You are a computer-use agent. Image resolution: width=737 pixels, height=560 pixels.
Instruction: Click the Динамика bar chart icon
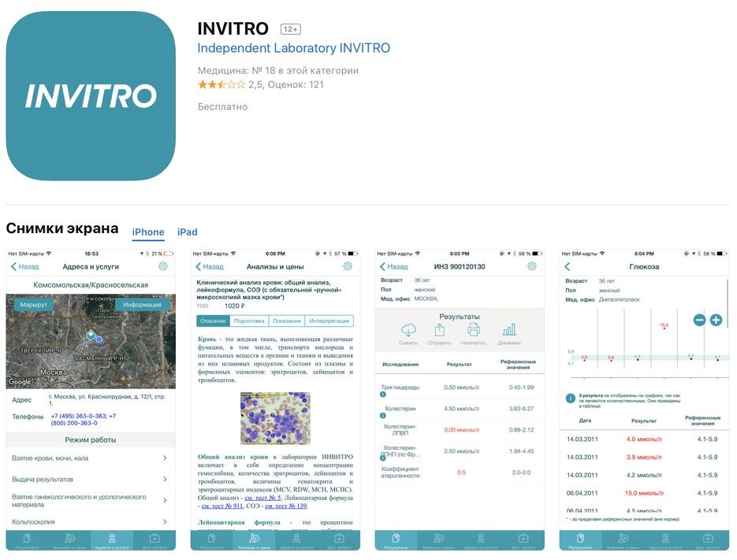tap(509, 330)
